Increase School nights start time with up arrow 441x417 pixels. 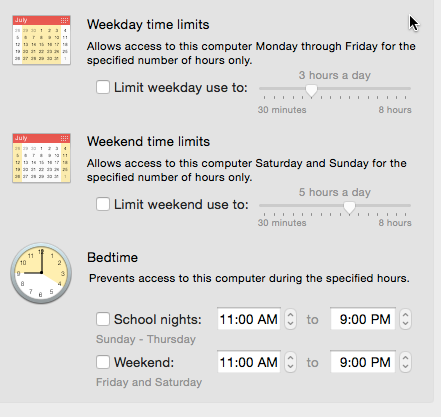pyautogui.click(x=290, y=315)
